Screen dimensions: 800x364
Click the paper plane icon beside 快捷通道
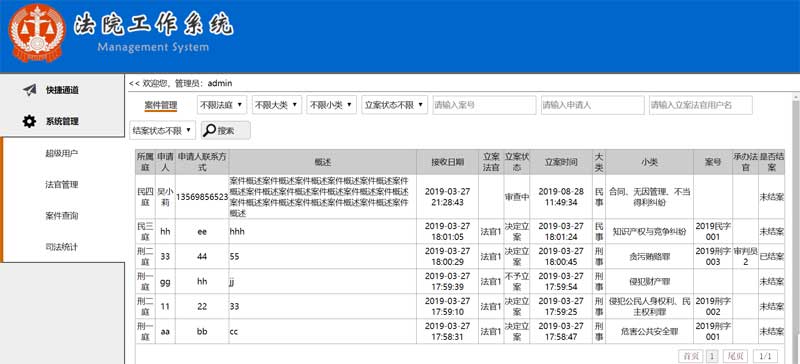(30, 90)
